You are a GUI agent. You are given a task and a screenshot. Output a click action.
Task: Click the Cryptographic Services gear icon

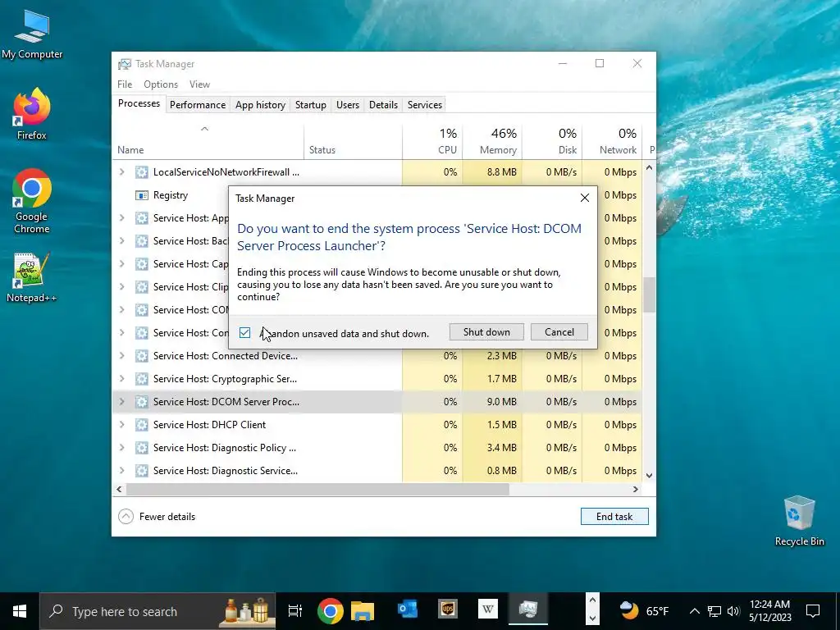tap(141, 379)
